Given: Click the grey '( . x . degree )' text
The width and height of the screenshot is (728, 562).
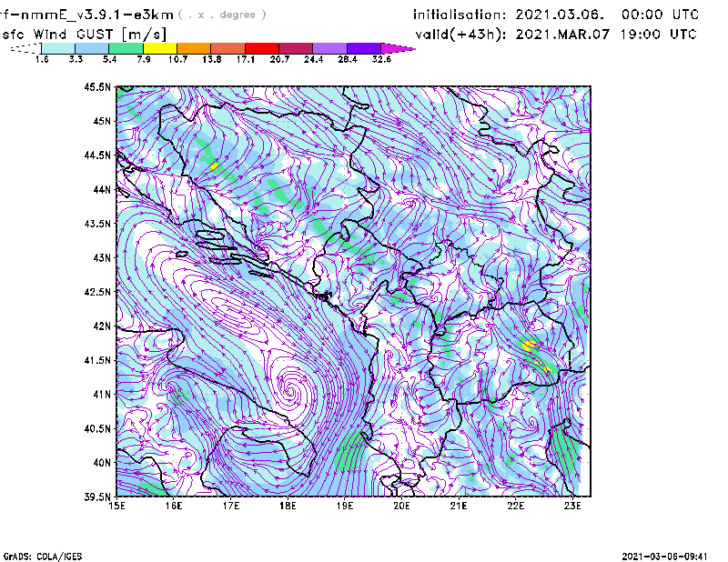Looking at the screenshot, I should click(x=222, y=15).
